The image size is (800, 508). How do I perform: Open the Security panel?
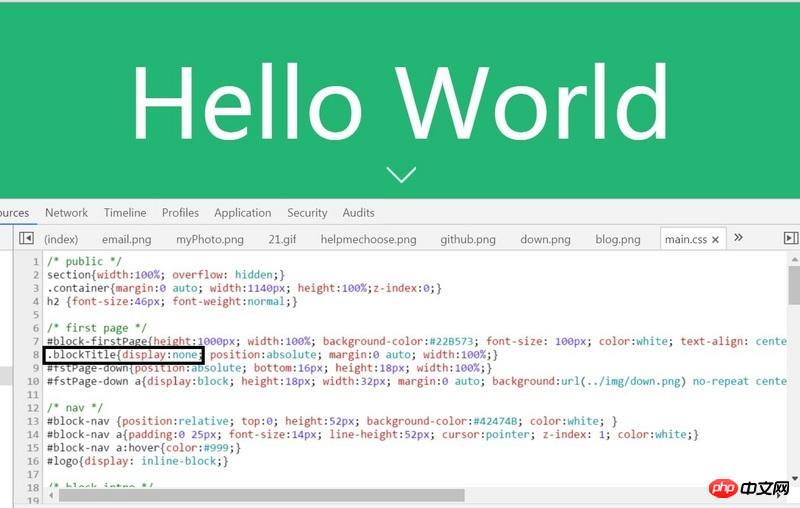[x=307, y=213]
